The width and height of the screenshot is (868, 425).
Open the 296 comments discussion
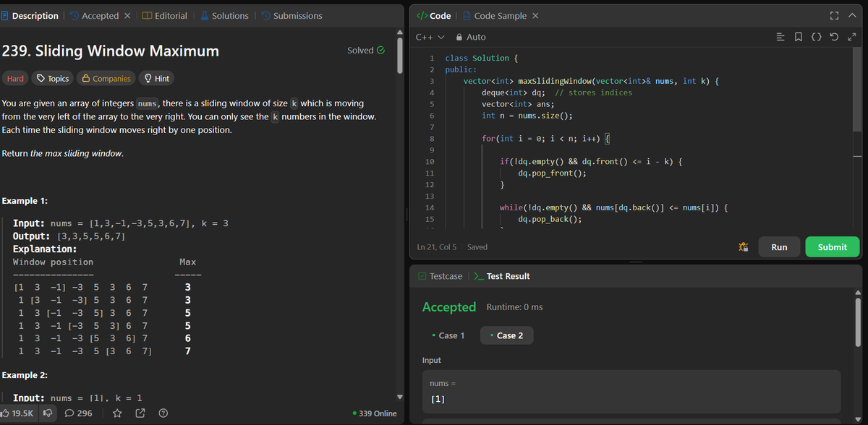[79, 413]
